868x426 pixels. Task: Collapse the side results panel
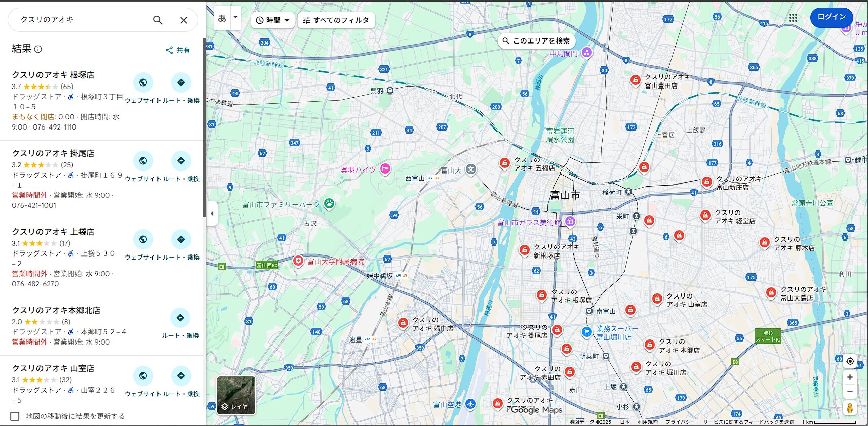point(212,214)
